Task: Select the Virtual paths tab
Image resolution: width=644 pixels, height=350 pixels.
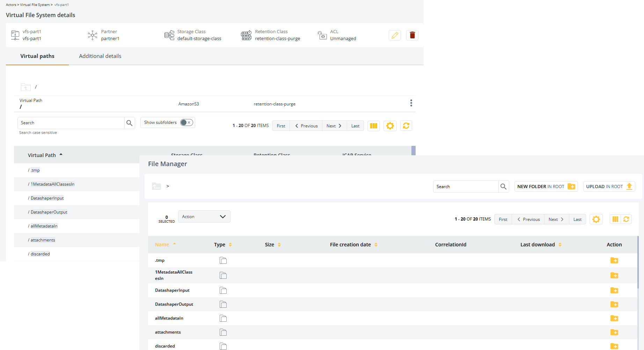Action: (x=37, y=56)
